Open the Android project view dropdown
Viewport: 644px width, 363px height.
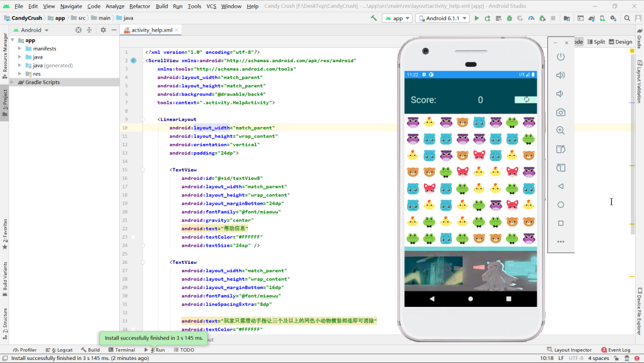tap(31, 30)
